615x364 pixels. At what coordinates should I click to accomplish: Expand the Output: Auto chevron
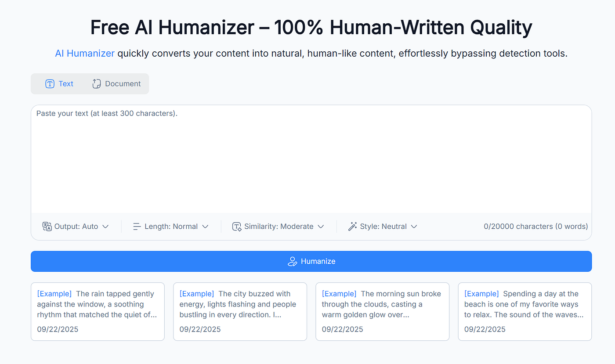(105, 227)
